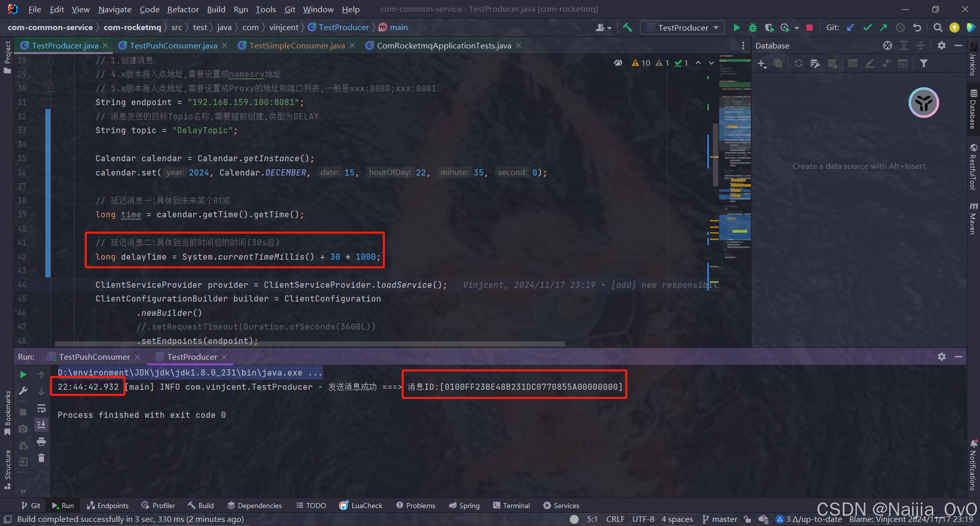The height and width of the screenshot is (526, 980).
Task: Open master Git branch popup
Action: (x=720, y=519)
